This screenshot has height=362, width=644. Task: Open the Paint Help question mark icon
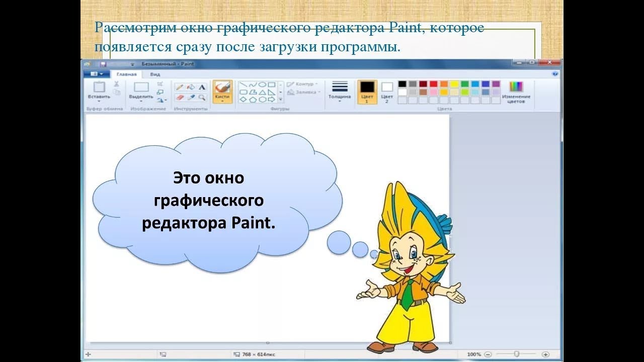[555, 73]
